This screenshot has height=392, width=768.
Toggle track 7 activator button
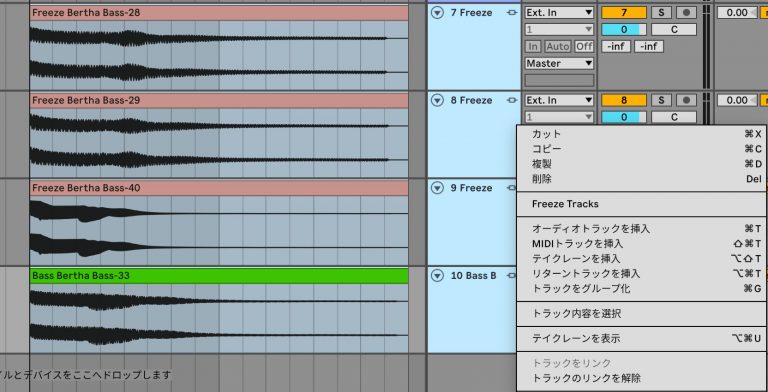(624, 13)
